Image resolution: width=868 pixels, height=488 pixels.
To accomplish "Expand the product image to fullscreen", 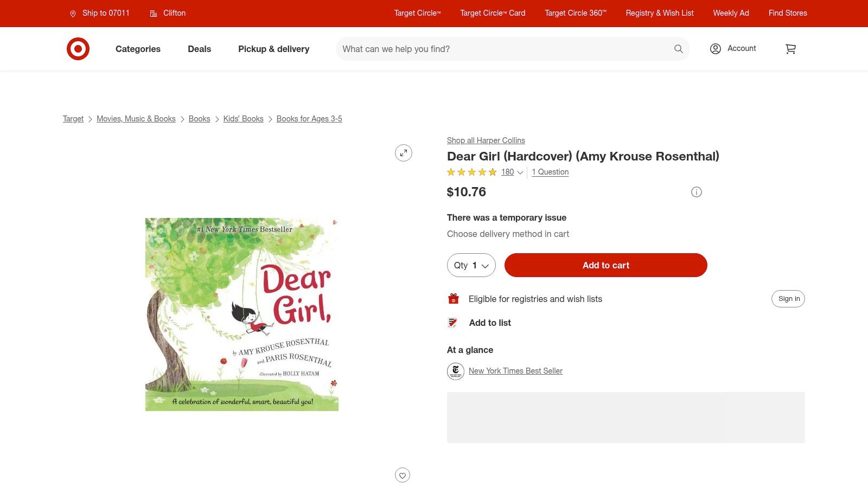I will click(403, 152).
